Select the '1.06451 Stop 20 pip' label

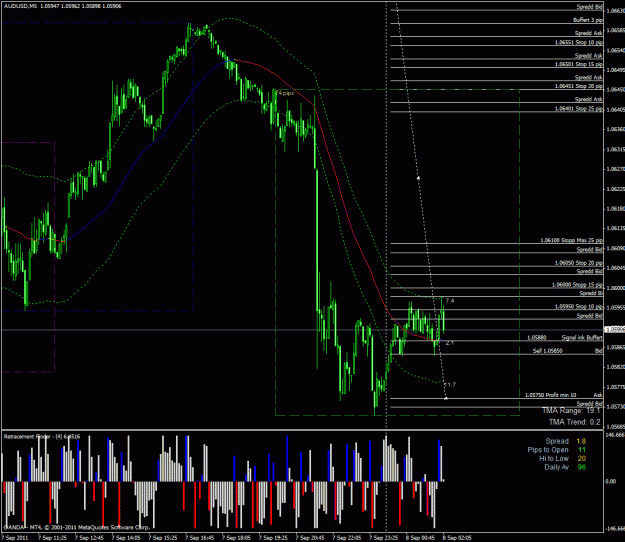(x=579, y=86)
